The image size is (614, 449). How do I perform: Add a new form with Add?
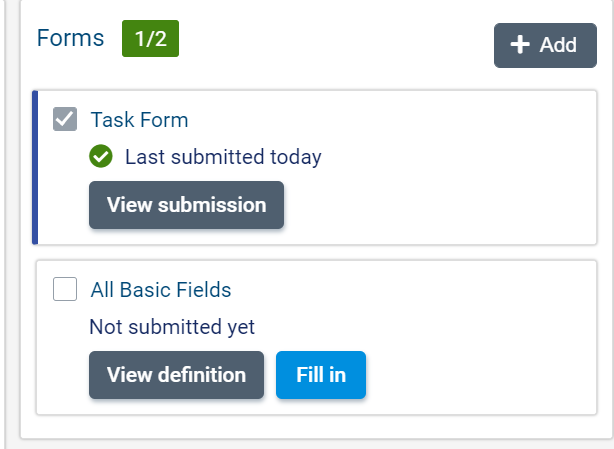click(545, 45)
